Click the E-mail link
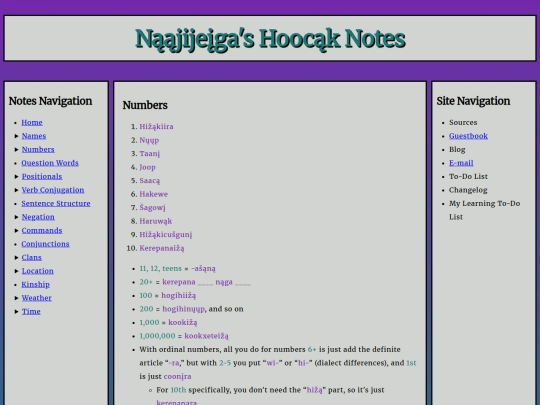 pyautogui.click(x=461, y=163)
